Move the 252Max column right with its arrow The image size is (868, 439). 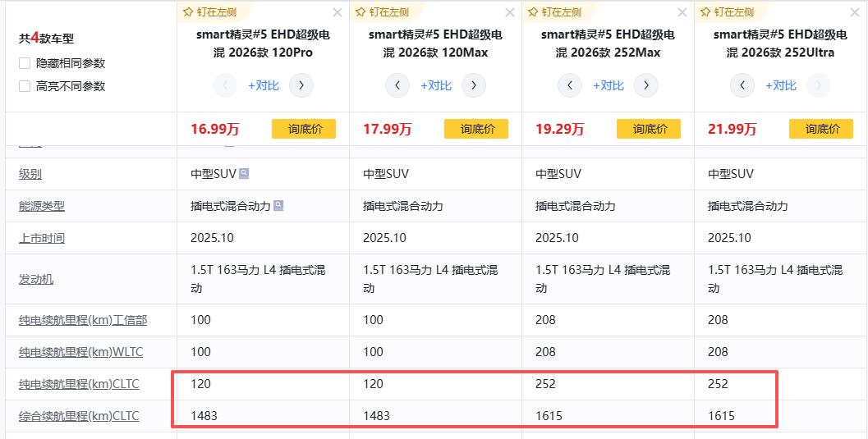tap(646, 85)
